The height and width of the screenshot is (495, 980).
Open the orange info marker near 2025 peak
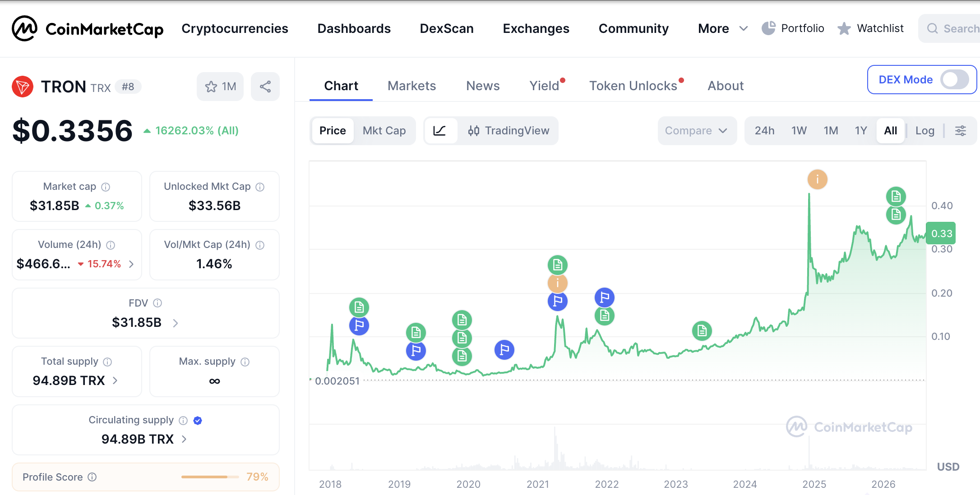(x=818, y=179)
